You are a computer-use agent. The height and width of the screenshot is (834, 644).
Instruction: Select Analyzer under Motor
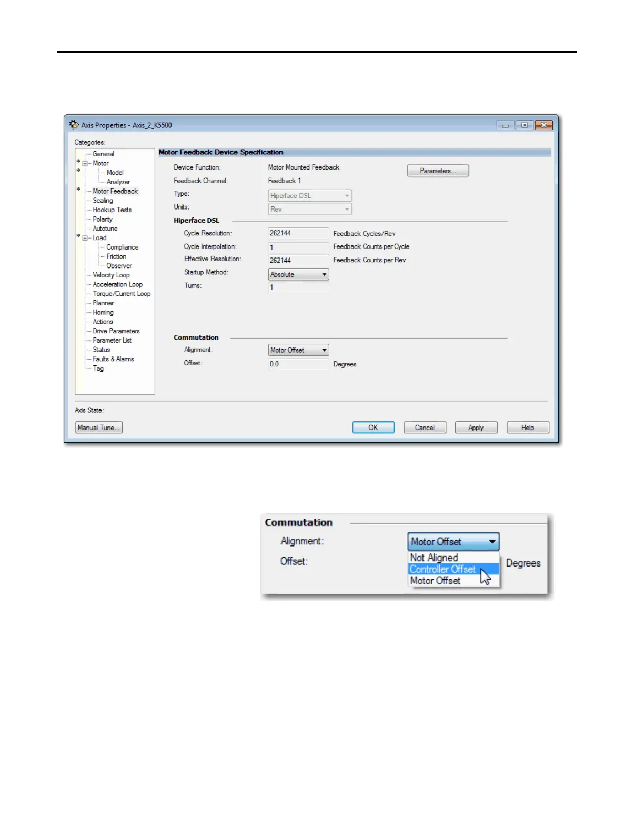click(118, 182)
